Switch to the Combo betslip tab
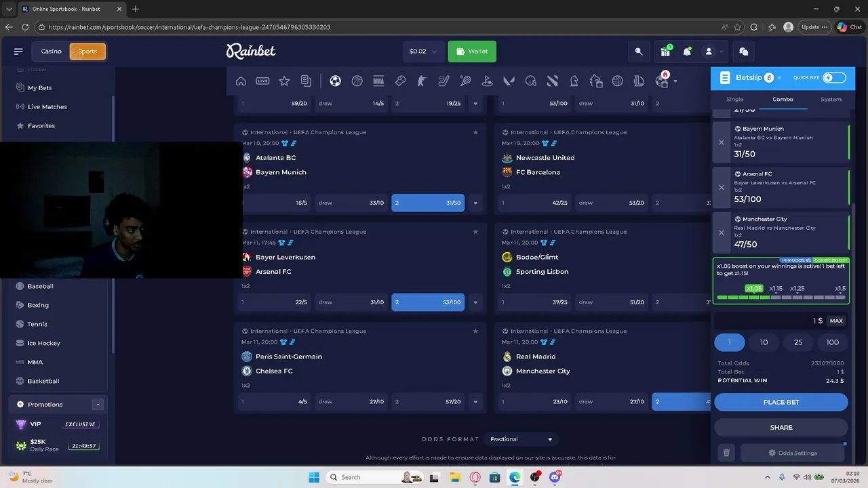Viewport: 868px width, 488px height. coord(783,99)
